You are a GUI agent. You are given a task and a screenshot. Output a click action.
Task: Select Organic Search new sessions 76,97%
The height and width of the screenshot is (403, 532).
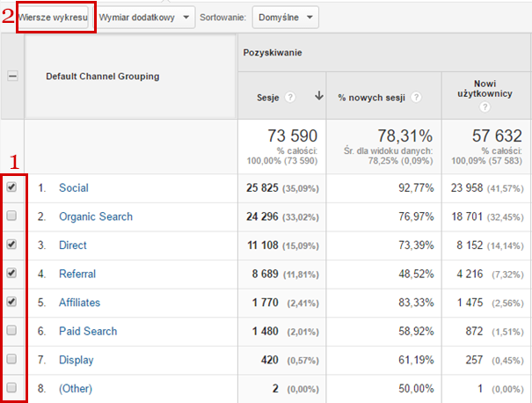pos(416,216)
